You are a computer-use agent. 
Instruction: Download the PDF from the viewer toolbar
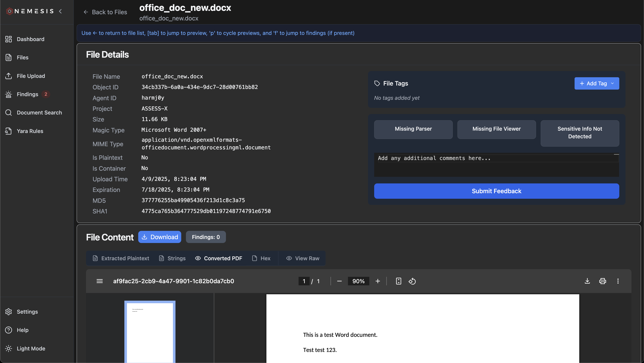pyautogui.click(x=587, y=281)
